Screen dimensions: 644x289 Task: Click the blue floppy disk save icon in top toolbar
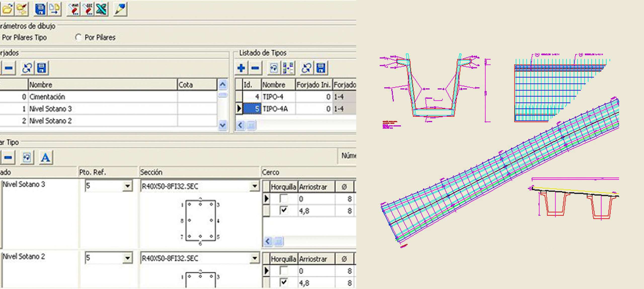tap(40, 10)
